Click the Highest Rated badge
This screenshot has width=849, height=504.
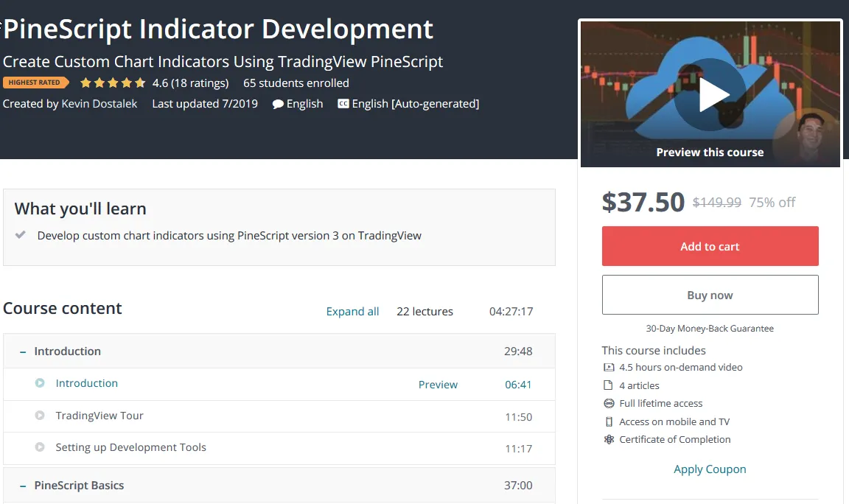(35, 83)
